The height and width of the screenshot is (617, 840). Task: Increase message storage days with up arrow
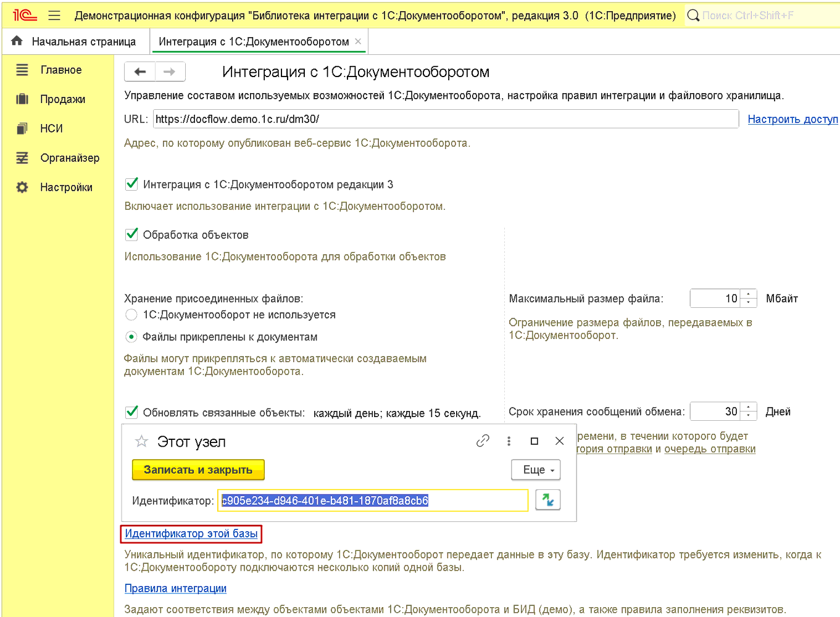(x=749, y=407)
